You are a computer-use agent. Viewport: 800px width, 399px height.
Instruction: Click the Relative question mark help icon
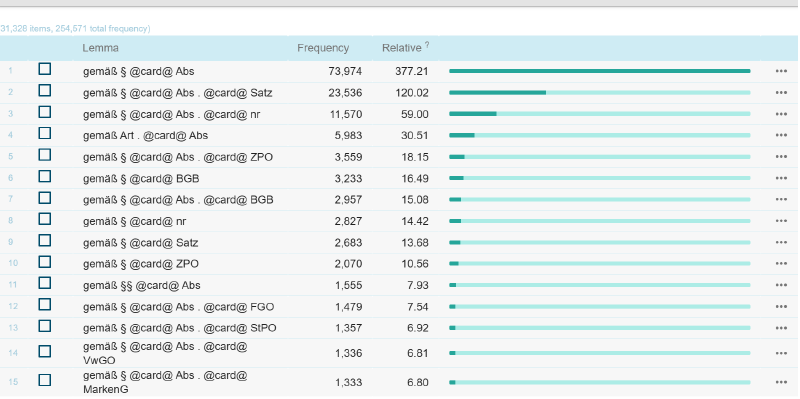click(427, 45)
